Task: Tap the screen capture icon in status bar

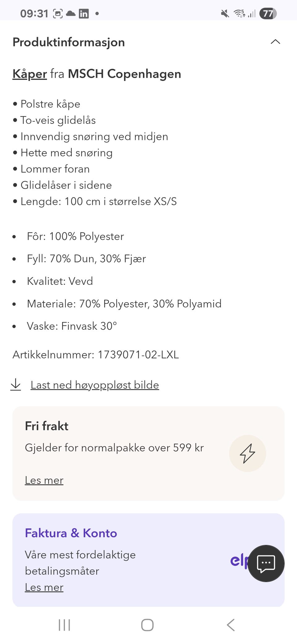Action: tap(57, 14)
